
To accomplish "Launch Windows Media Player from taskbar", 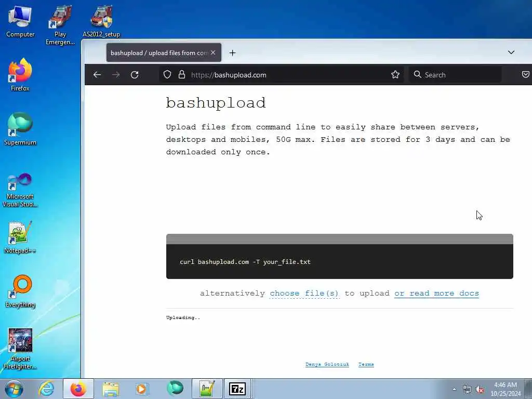I will tap(141, 389).
